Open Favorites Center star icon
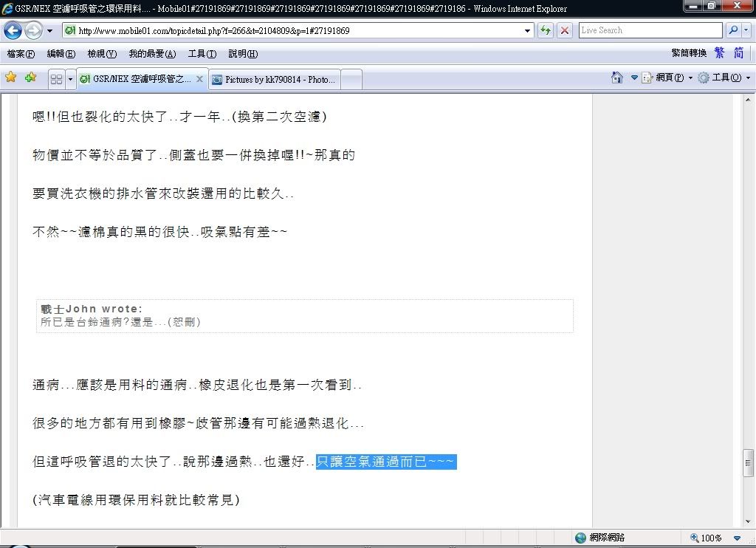The width and height of the screenshot is (756, 548). (x=10, y=78)
